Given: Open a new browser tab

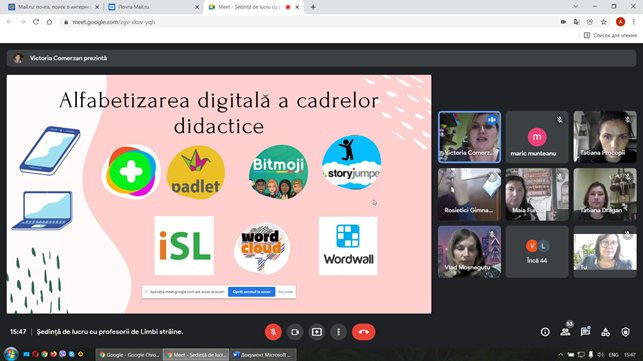Looking at the screenshot, I should pyautogui.click(x=313, y=7).
